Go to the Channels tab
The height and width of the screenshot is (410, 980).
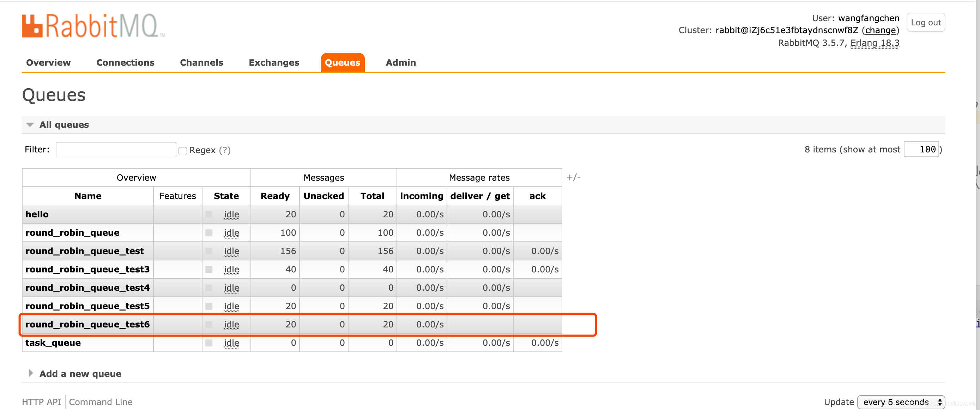pos(201,62)
